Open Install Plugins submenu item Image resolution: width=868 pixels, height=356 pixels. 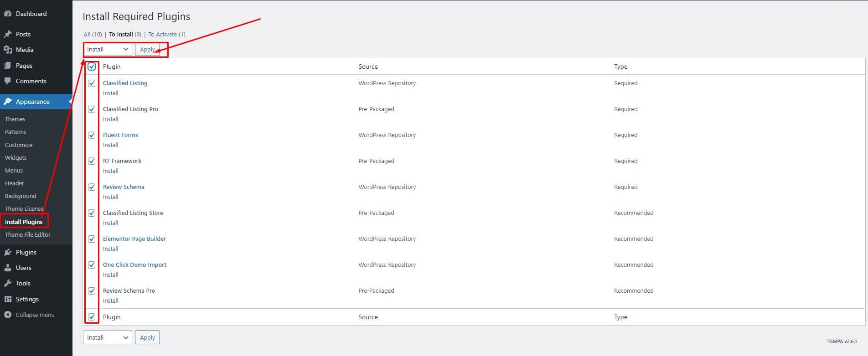coord(24,222)
